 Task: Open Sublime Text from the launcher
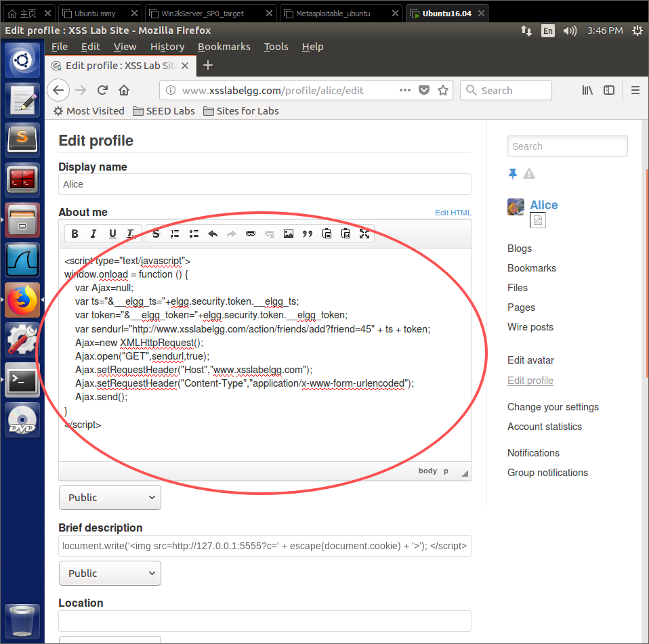(22, 140)
